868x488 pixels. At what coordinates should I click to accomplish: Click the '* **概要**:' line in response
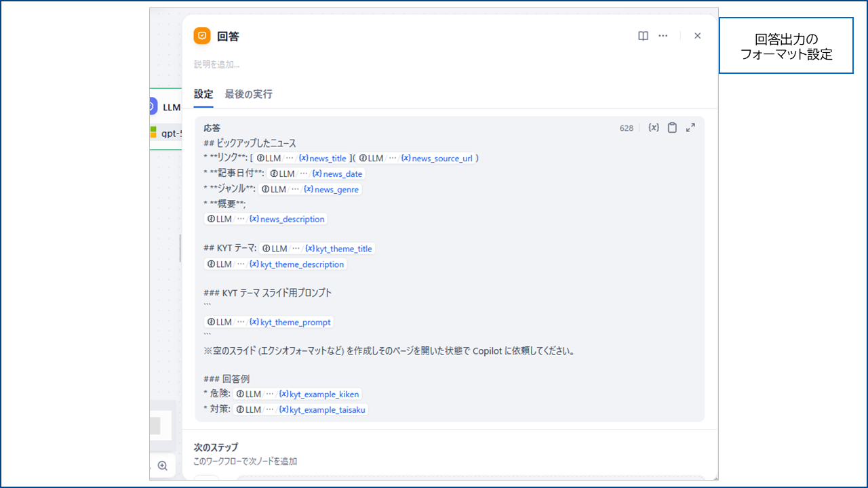tap(224, 204)
